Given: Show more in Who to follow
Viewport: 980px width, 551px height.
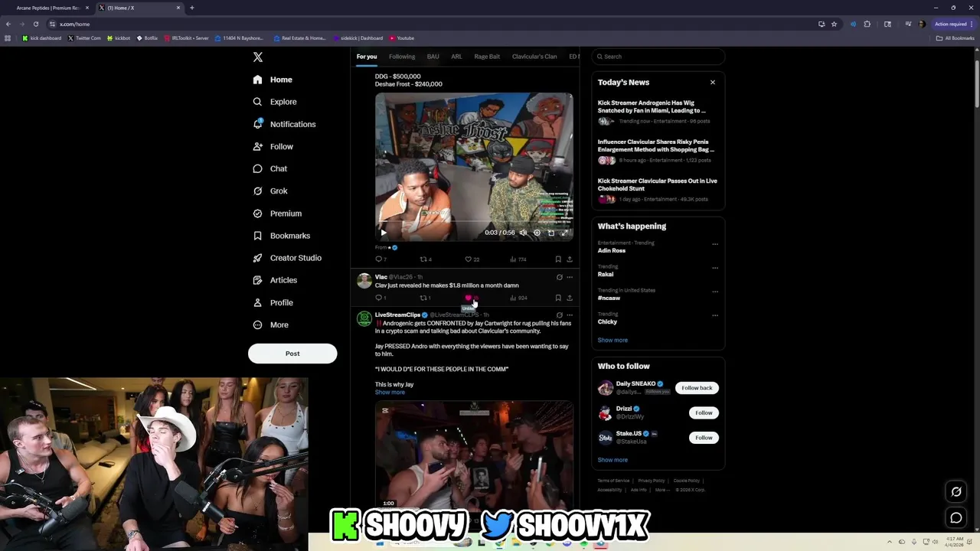Looking at the screenshot, I should coord(612,460).
